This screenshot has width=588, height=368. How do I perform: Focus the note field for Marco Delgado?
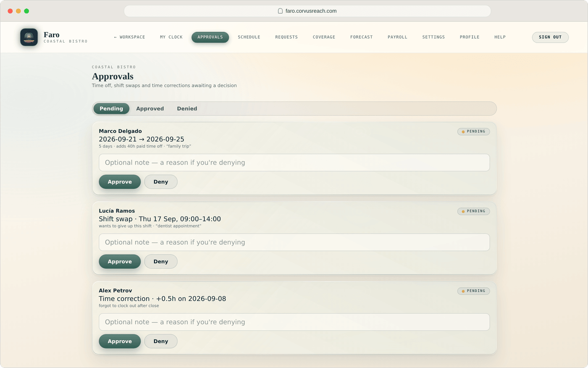click(294, 162)
